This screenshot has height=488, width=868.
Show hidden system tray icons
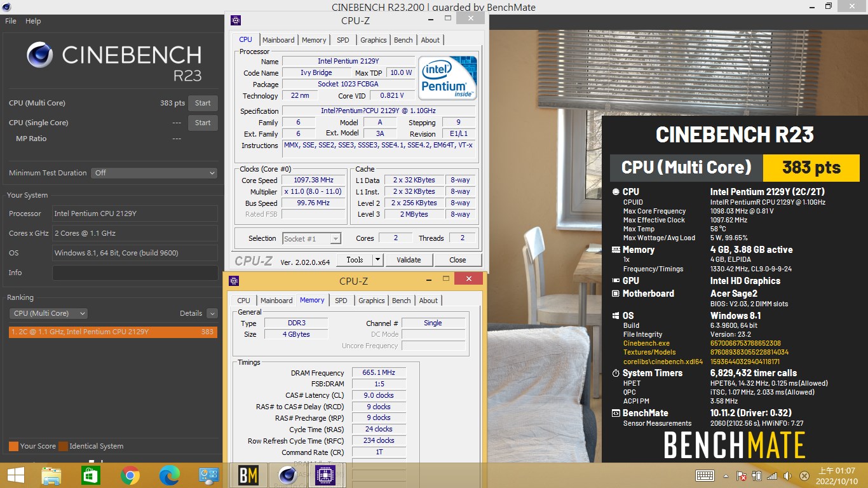(x=726, y=475)
